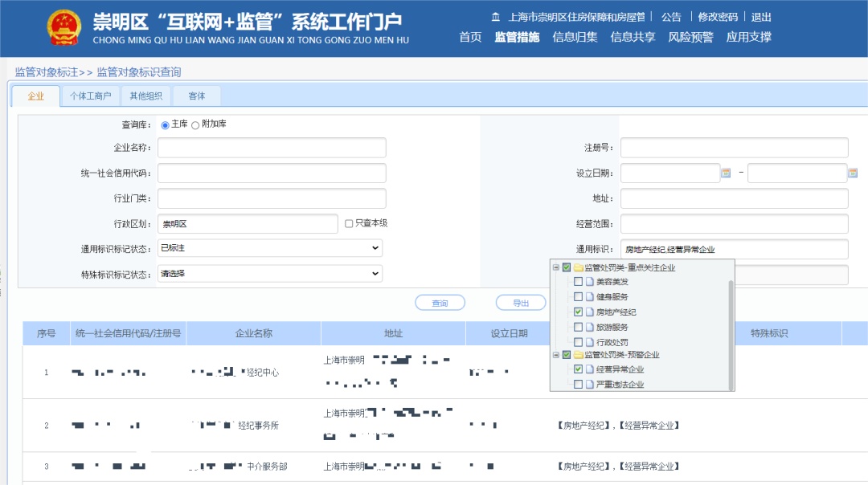868x485 pixels.
Task: Enable the 只查本级 checkbox
Action: (x=349, y=223)
